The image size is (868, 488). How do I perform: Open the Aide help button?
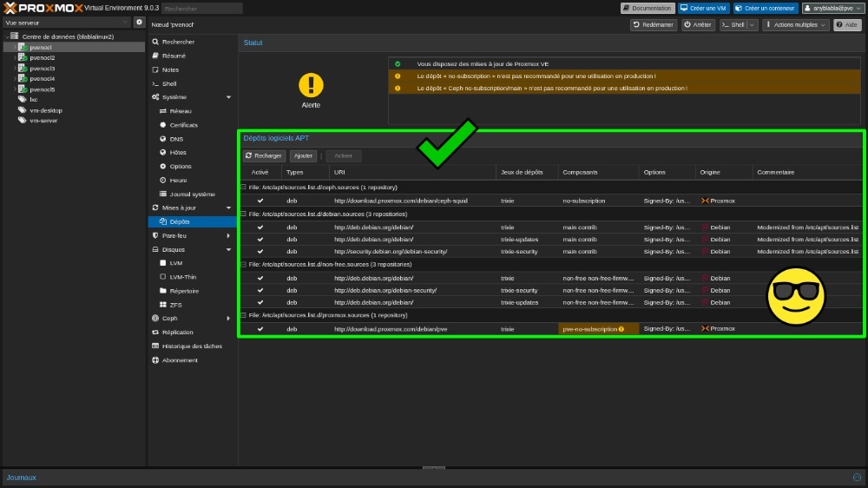pos(847,25)
